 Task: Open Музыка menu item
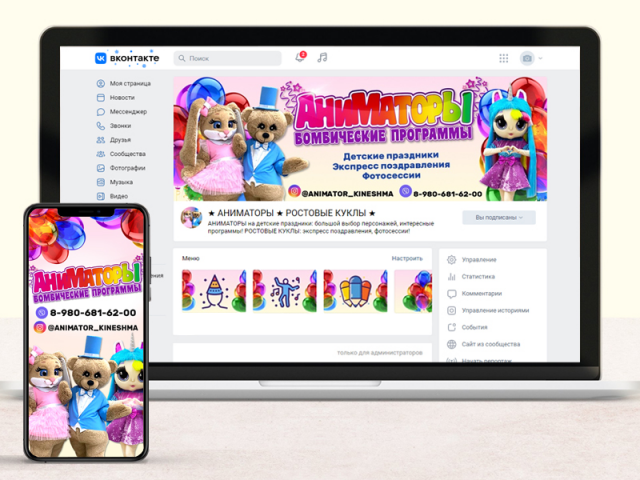tap(121, 182)
